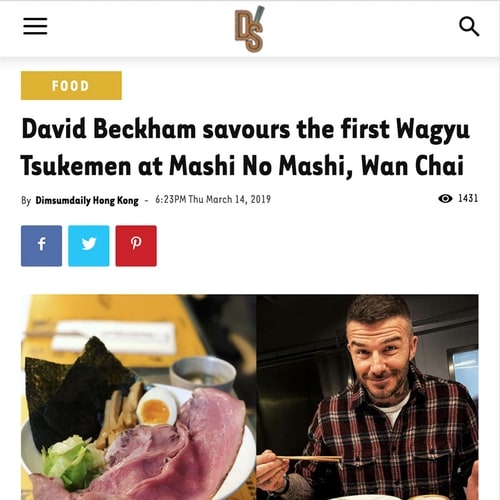500x500 pixels.
Task: Share article on Twitter
Action: pos(89,246)
